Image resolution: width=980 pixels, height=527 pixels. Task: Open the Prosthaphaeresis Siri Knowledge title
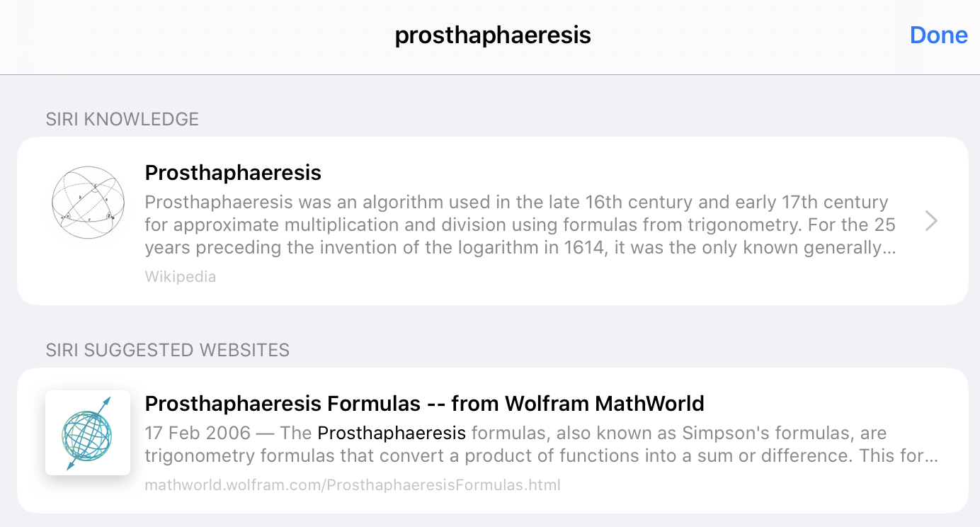[x=233, y=172]
